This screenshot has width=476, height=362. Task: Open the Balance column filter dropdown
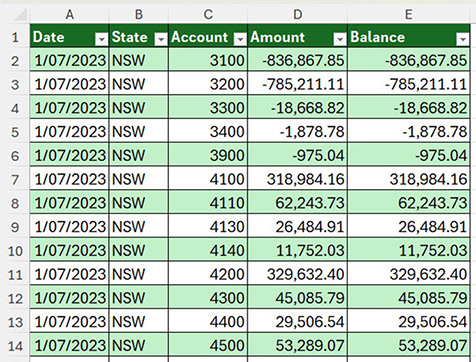(x=462, y=39)
